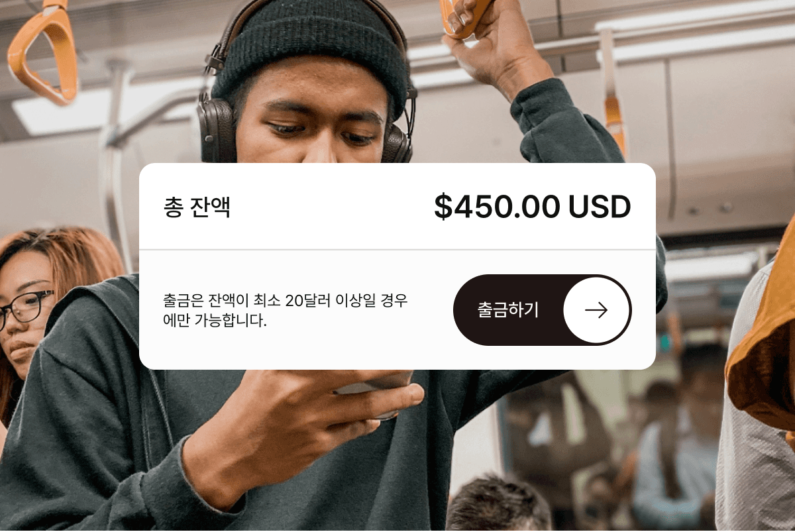Click the 출금하기 withdraw button label

point(508,310)
